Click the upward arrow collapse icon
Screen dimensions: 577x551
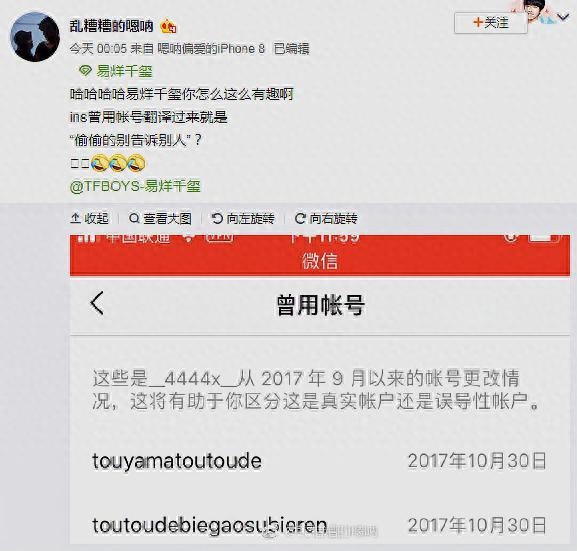tap(75, 219)
